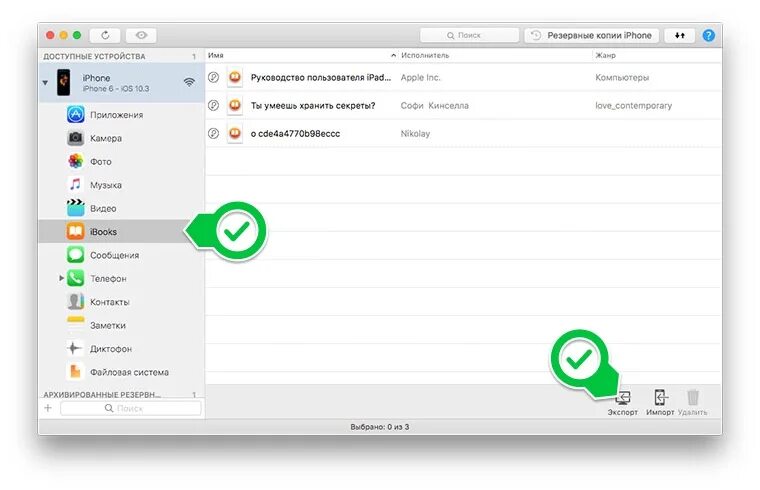Click the Удалить trash button
Image resolution: width=760 pixels, height=490 pixels.
(x=693, y=403)
